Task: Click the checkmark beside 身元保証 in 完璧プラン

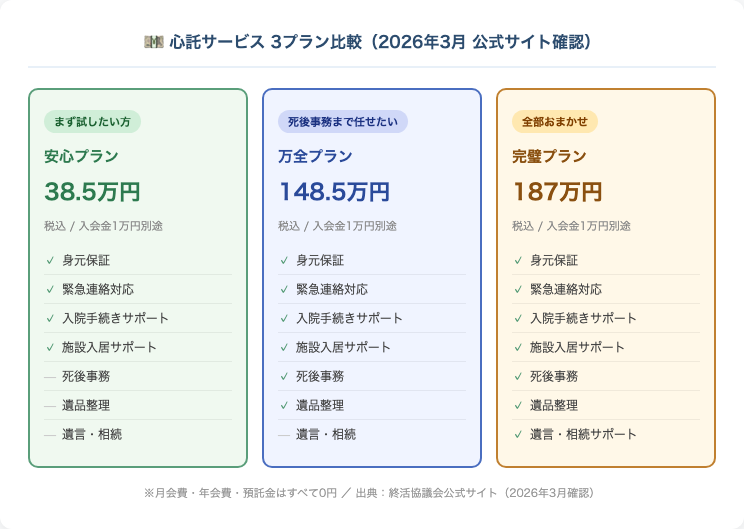Action: [518, 260]
